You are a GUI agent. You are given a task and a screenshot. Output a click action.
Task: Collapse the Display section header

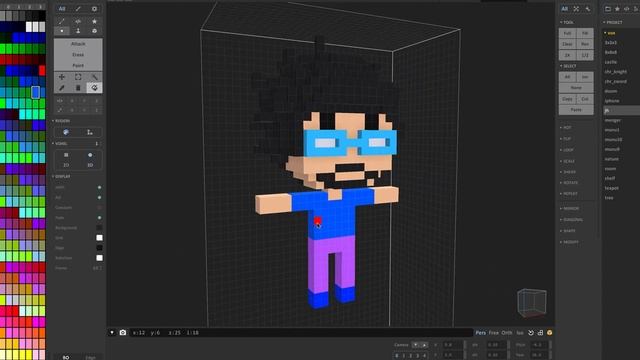click(x=61, y=176)
